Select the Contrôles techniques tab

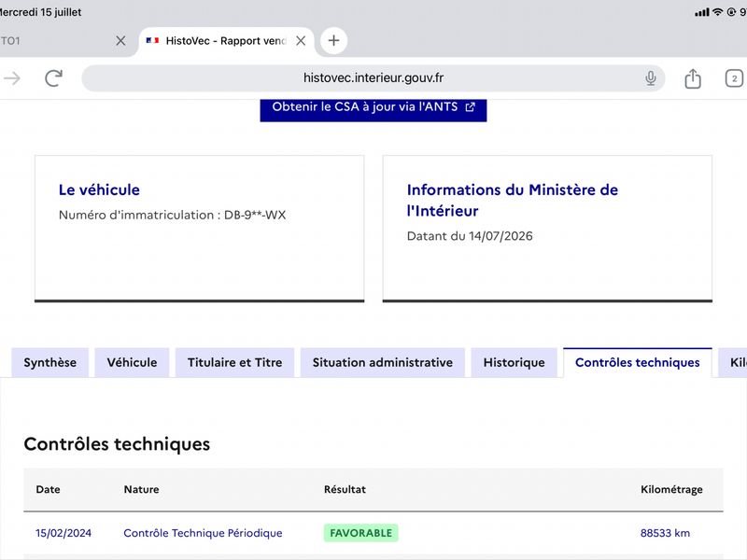click(638, 362)
